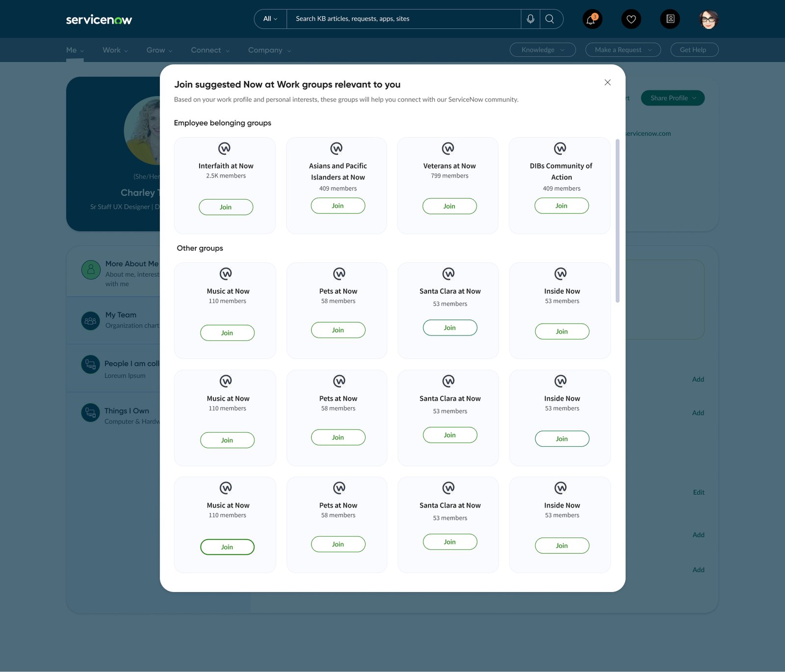
Task: Join Interfaith at Now group
Action: point(226,207)
